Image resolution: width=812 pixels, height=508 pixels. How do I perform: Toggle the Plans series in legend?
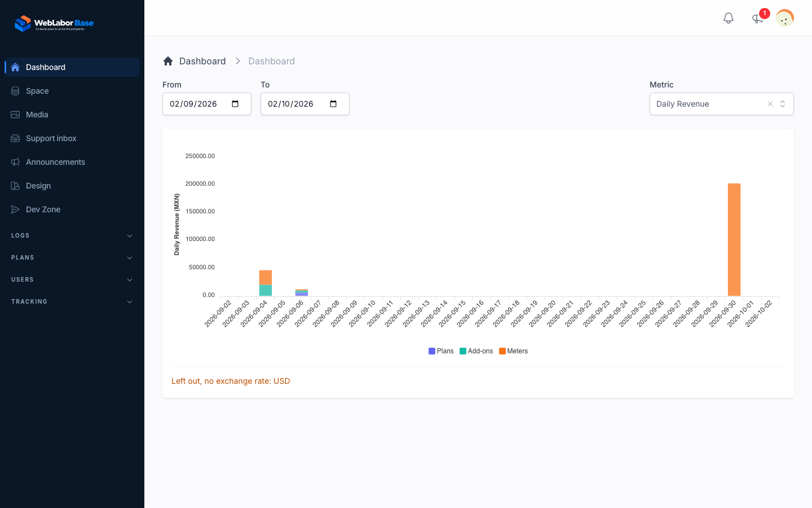point(441,351)
